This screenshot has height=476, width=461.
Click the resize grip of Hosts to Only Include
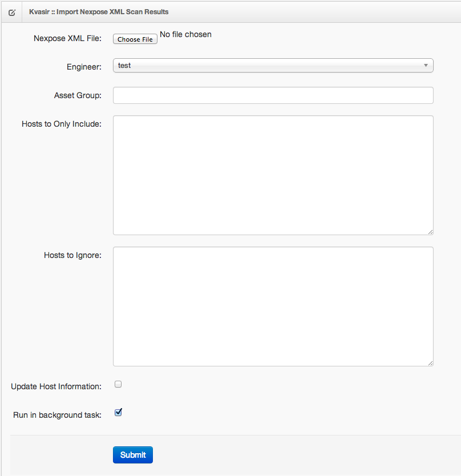tap(430, 231)
